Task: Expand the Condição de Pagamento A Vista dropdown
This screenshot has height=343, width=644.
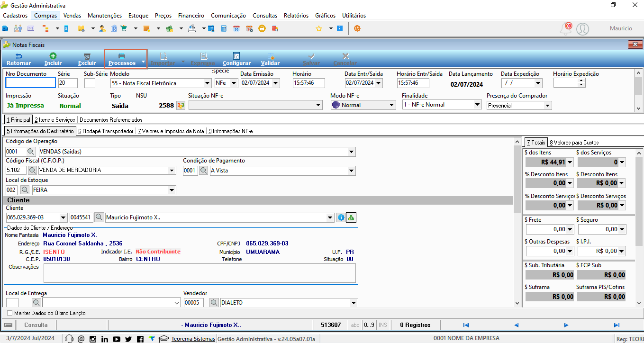Action: [352, 171]
